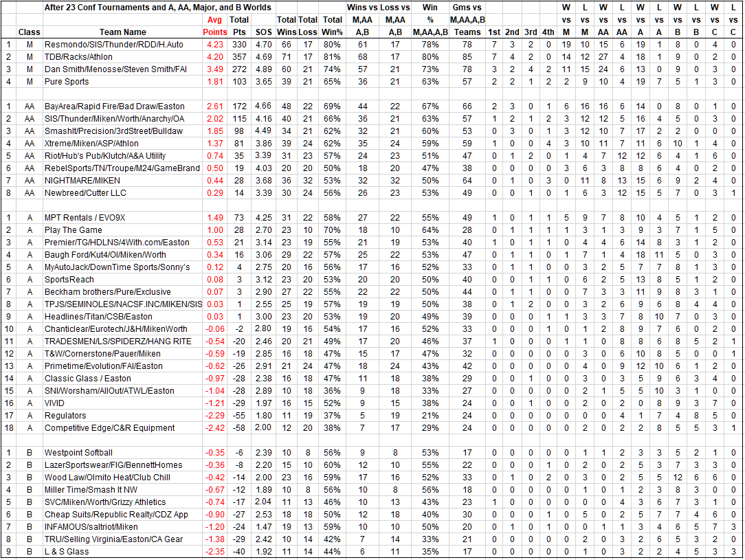
Task: Click the '357' total points value
Action: (239, 57)
